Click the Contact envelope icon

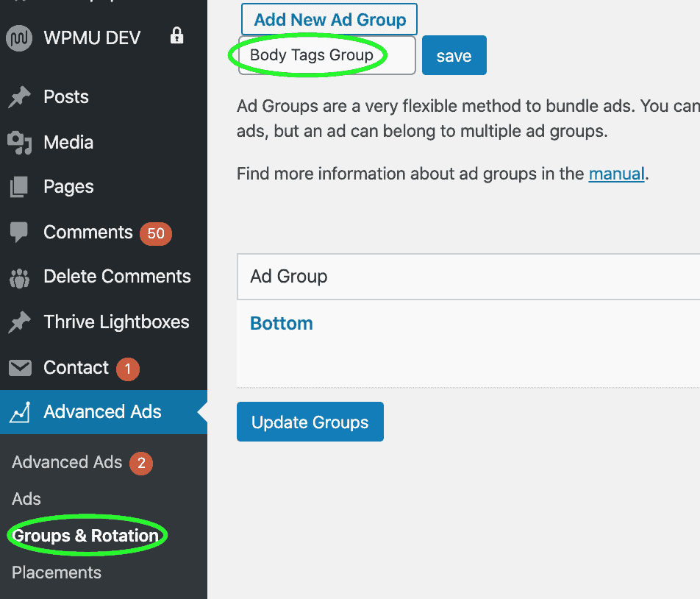(x=20, y=368)
